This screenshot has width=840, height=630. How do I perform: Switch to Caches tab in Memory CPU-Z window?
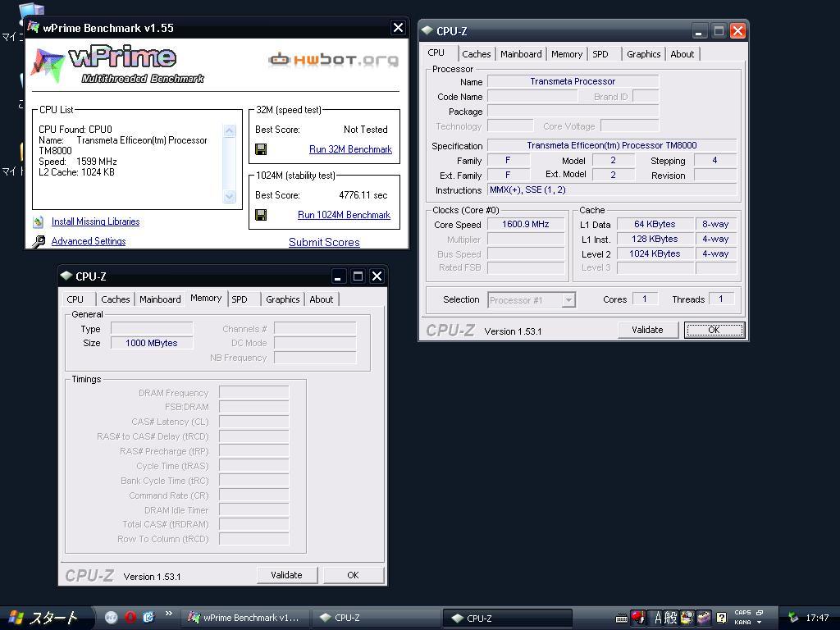pyautogui.click(x=115, y=299)
